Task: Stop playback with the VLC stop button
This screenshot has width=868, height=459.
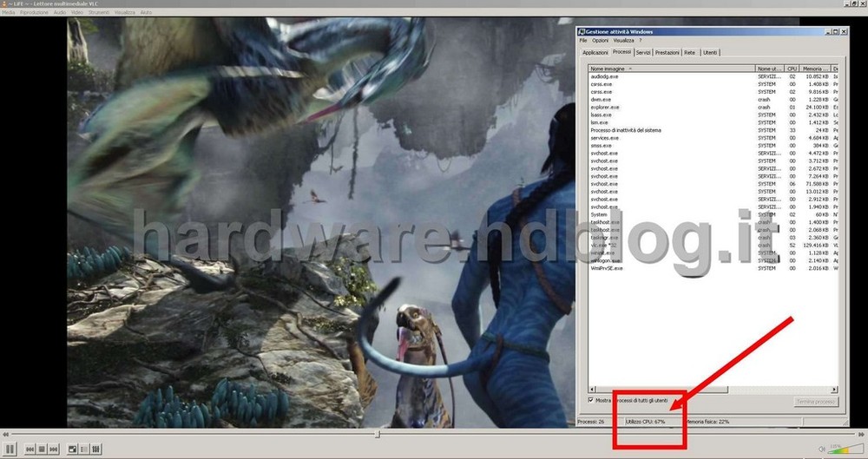Action: (x=42, y=449)
